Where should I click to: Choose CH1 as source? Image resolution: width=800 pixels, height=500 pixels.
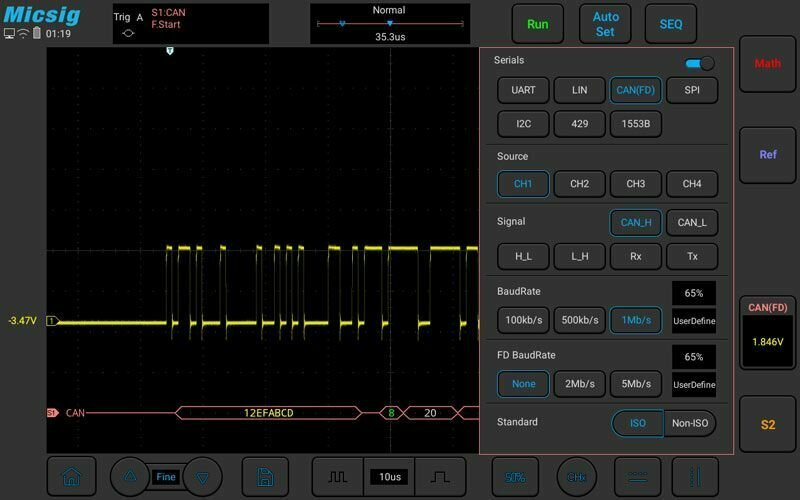(523, 184)
